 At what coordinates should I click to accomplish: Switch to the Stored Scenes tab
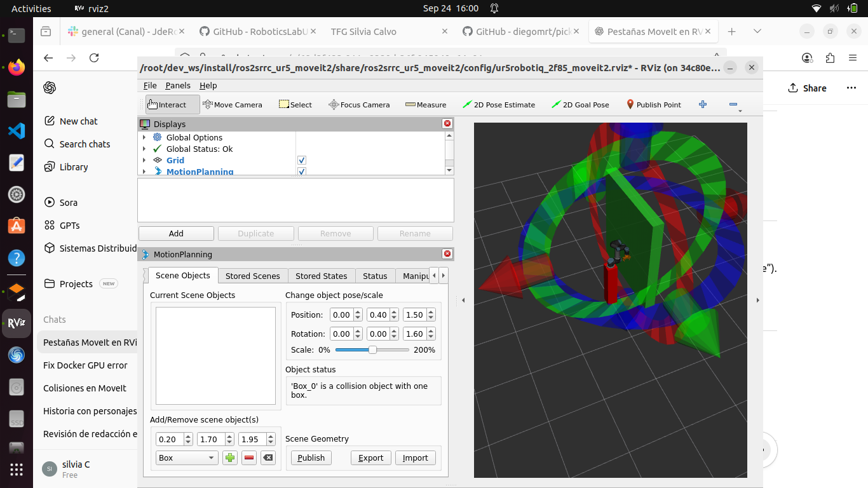(x=252, y=276)
